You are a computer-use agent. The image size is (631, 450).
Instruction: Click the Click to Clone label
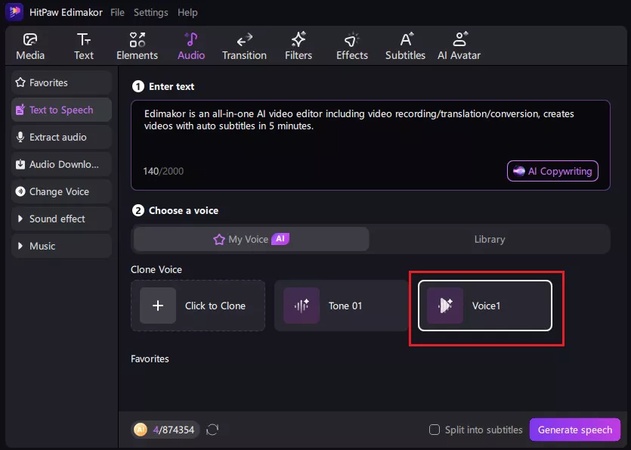215,306
